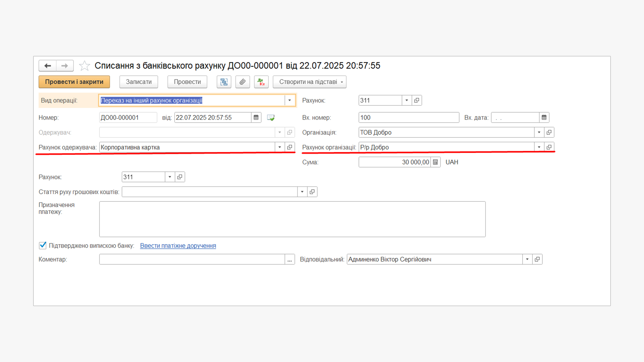Open the Створити на підставі menu
644x362 pixels.
click(309, 82)
